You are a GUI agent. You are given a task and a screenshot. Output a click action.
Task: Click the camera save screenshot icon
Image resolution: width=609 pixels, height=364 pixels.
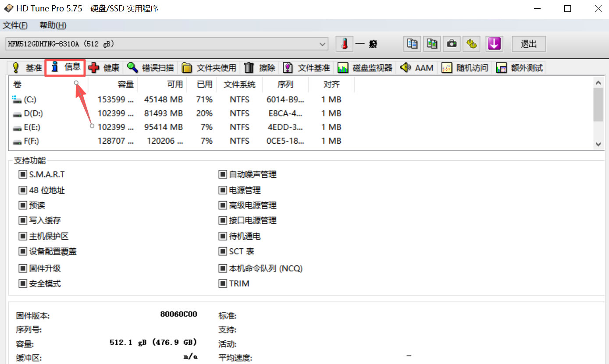(x=452, y=44)
